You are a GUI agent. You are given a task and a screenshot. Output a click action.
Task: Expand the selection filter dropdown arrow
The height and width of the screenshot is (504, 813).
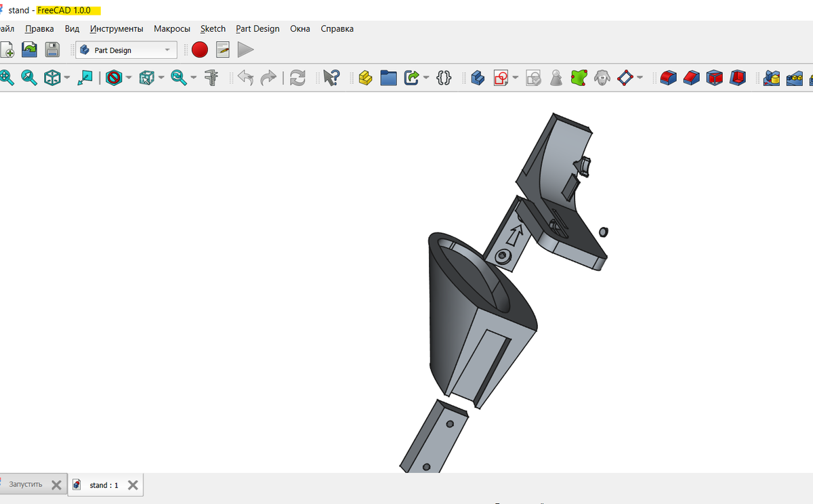click(161, 78)
